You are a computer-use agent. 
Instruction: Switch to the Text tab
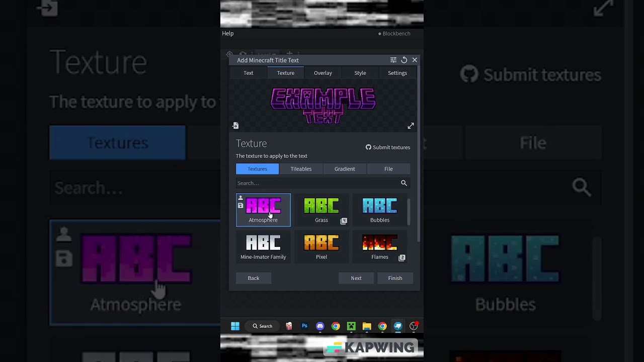[x=249, y=73]
